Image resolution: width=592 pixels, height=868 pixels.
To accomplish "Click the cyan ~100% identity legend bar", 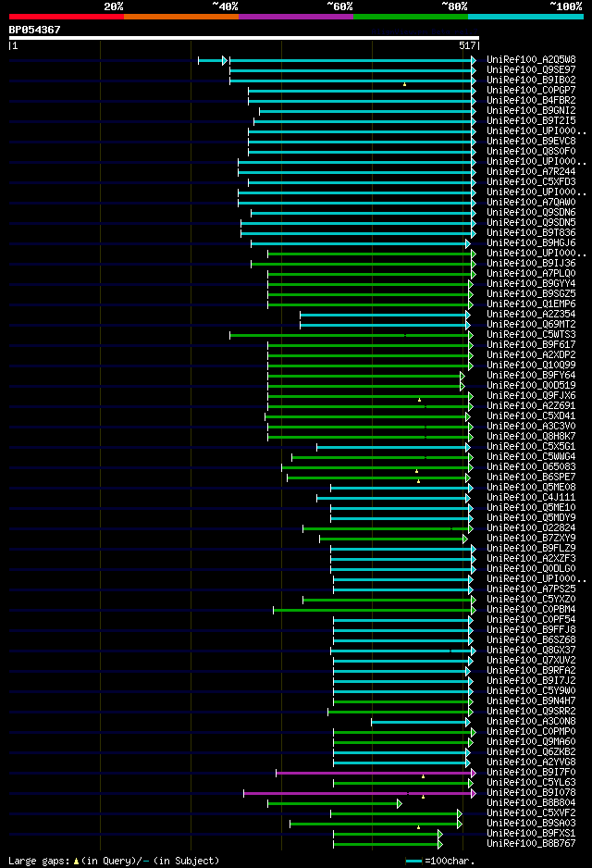I will tap(525, 17).
